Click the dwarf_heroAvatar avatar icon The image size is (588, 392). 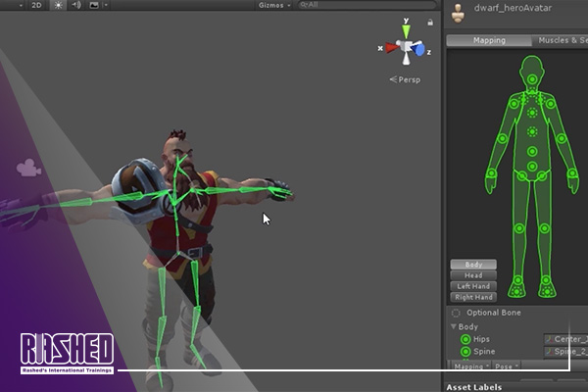[x=458, y=13]
